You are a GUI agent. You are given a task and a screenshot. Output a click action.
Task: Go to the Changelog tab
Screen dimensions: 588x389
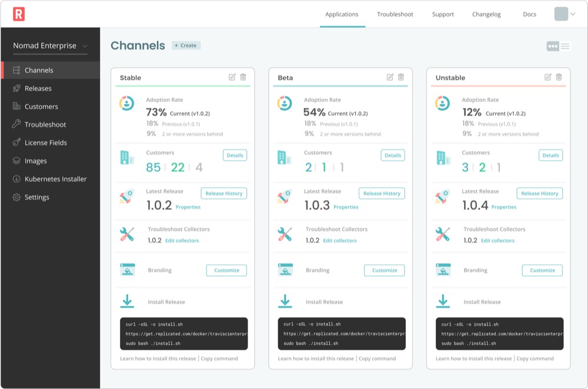pos(486,14)
